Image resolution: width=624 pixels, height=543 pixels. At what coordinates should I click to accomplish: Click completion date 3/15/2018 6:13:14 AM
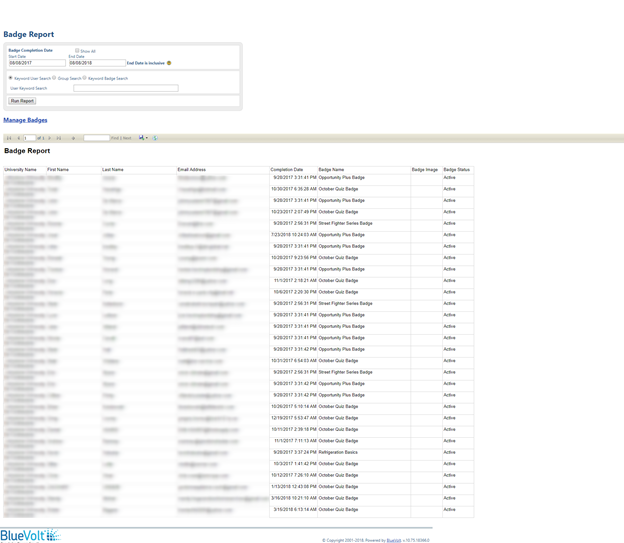[x=295, y=510]
